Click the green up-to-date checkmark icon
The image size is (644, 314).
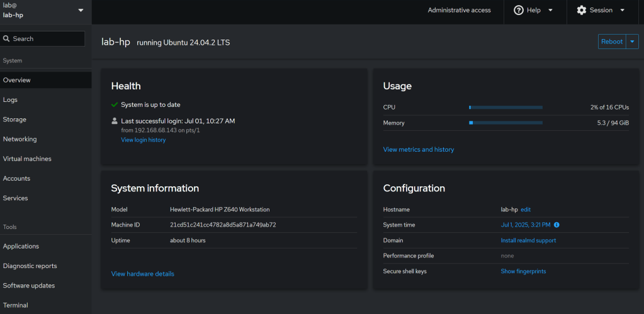115,104
